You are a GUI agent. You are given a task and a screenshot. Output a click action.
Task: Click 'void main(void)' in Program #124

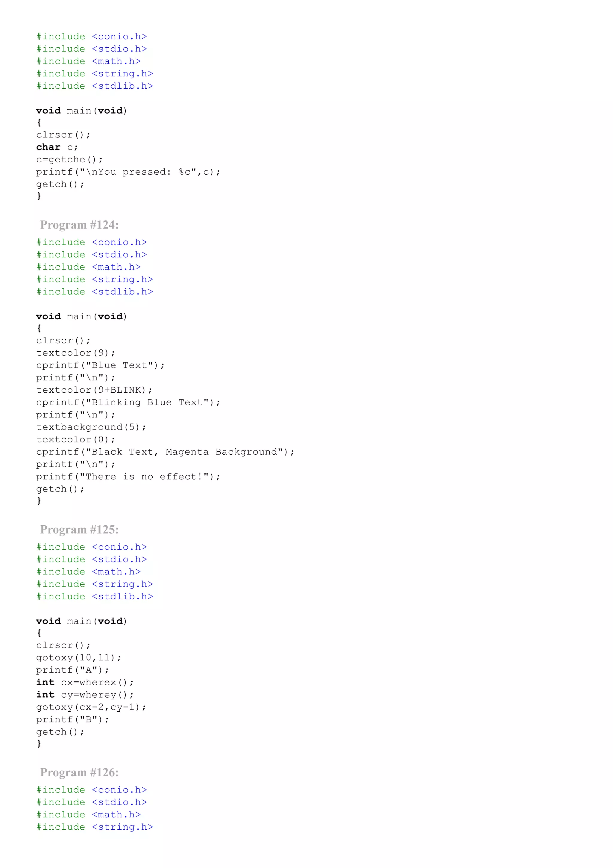coord(82,316)
